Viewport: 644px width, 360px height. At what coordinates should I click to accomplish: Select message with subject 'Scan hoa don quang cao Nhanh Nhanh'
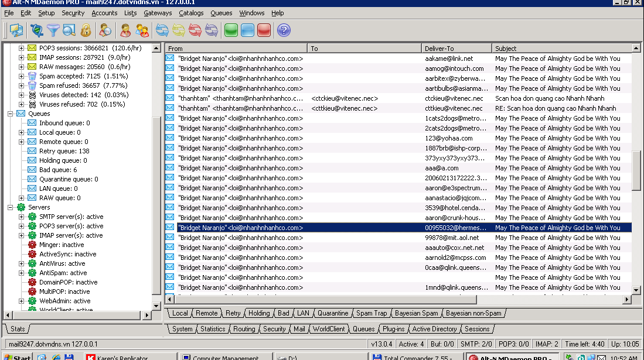click(398, 98)
